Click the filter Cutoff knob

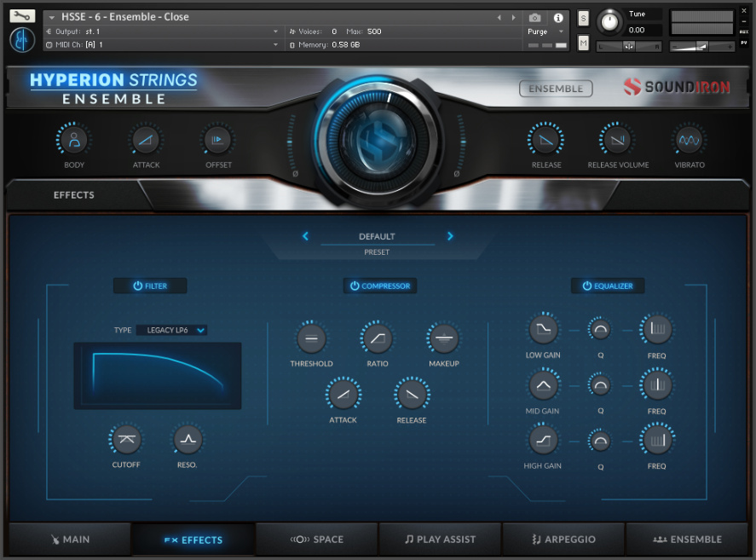point(126,440)
